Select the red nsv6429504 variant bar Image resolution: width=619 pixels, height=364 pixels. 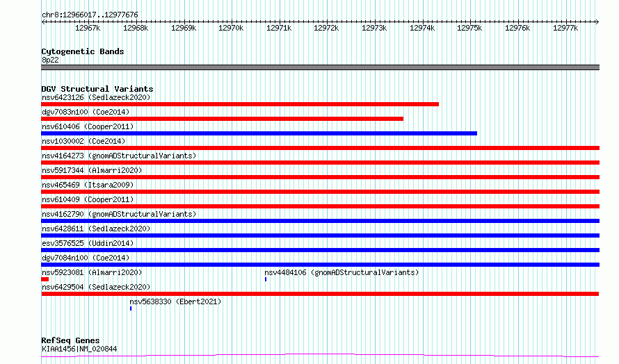320,294
